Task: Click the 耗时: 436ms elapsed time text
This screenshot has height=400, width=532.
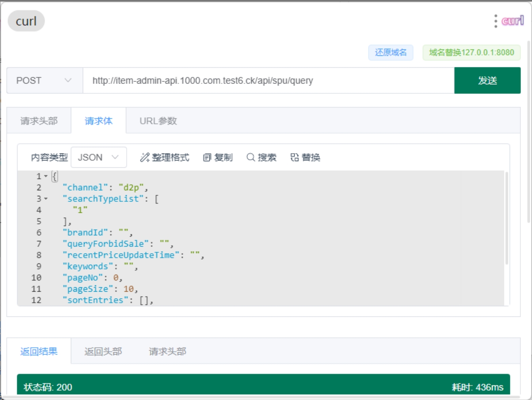Action: pyautogui.click(x=478, y=387)
